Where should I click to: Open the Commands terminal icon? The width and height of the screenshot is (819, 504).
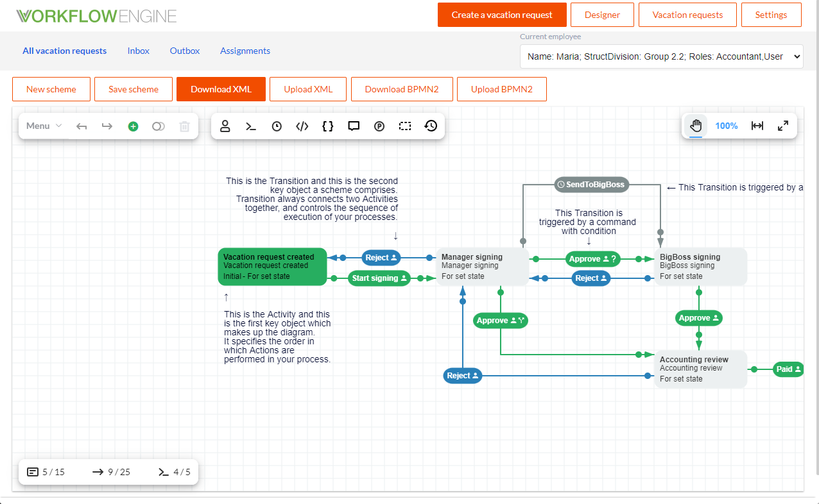tap(251, 126)
